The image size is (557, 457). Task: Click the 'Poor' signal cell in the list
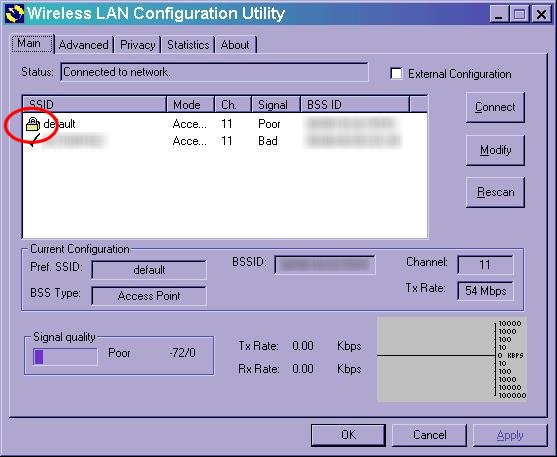click(269, 124)
